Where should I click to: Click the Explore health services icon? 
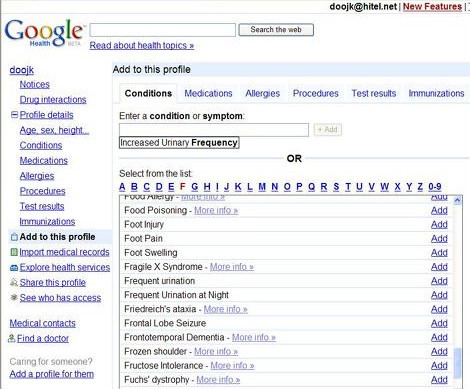[x=14, y=268]
